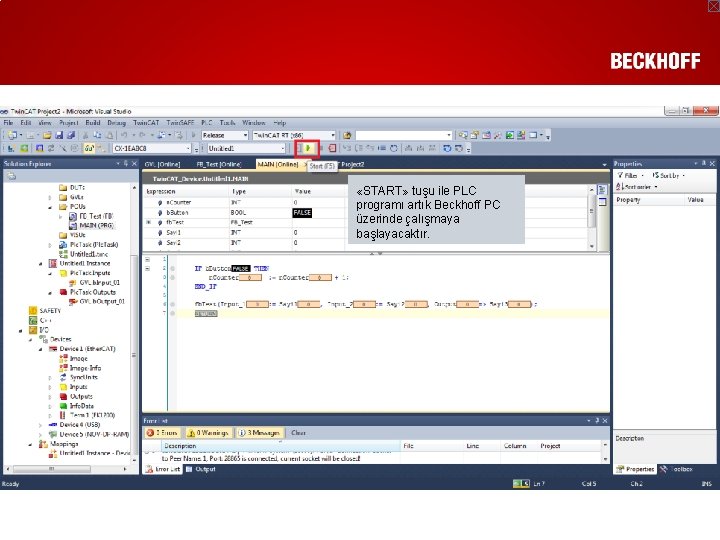Click the FALSE value of bButton
The width and height of the screenshot is (720, 540).
302,213
